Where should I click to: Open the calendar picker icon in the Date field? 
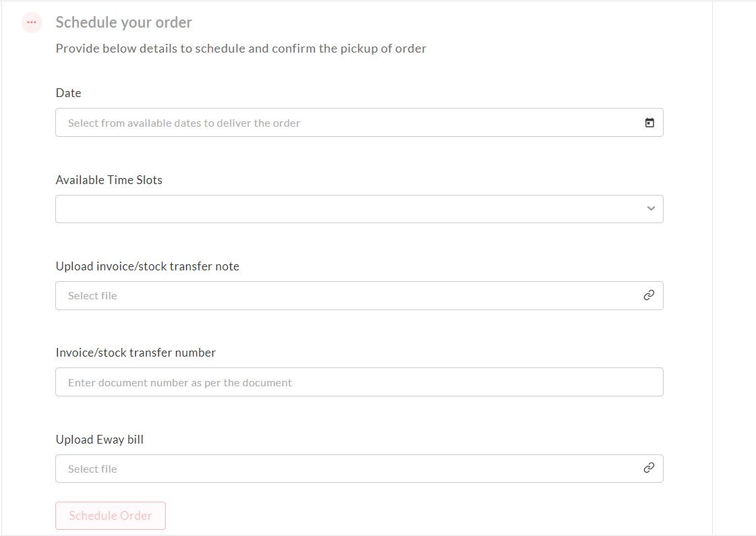point(649,123)
